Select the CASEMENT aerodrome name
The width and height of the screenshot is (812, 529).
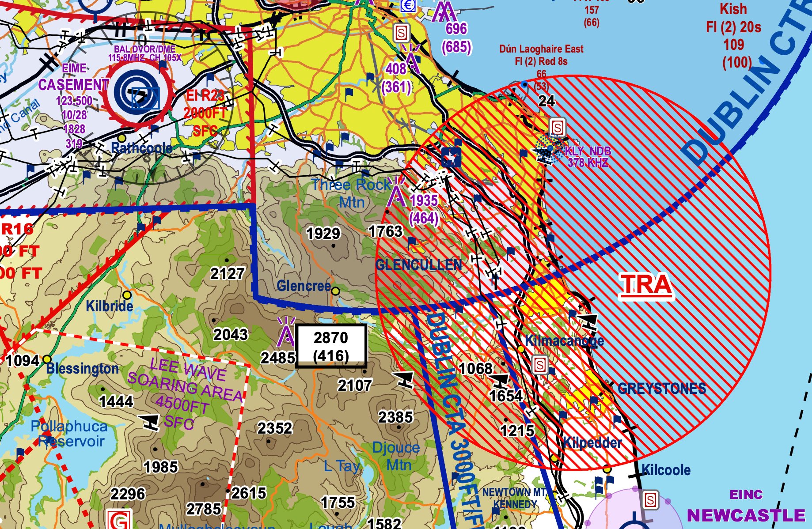73,85
